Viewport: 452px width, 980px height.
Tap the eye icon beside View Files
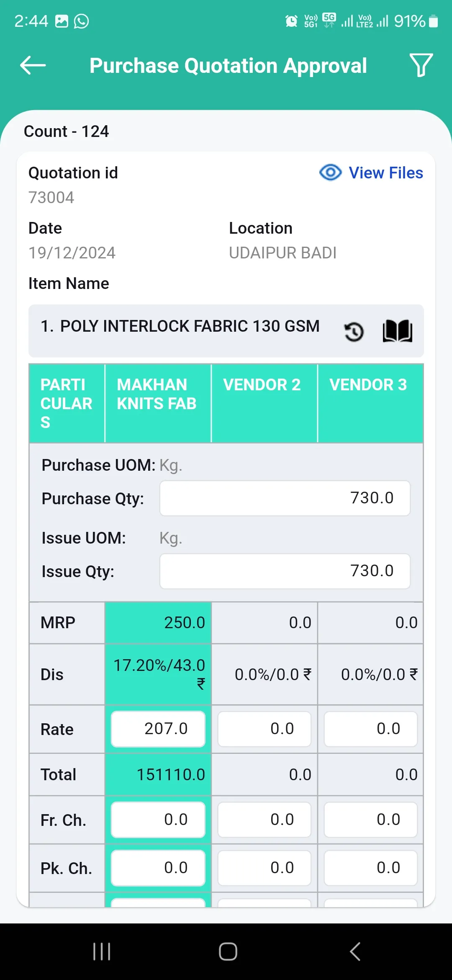331,173
